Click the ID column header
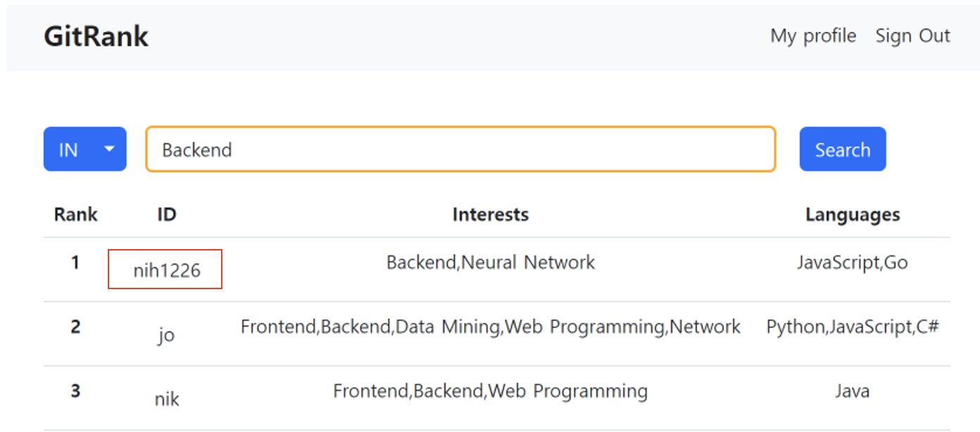Image resolution: width=980 pixels, height=432 pixels. [x=166, y=215]
